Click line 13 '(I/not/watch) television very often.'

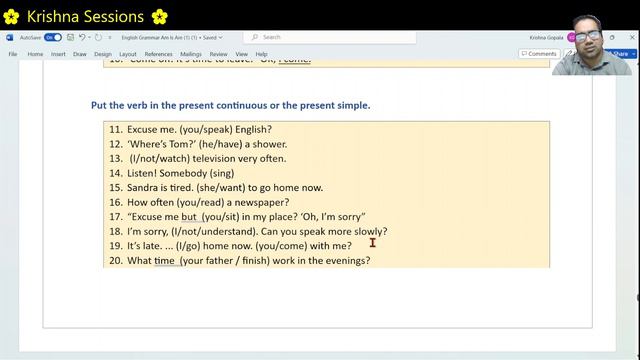pos(208,158)
